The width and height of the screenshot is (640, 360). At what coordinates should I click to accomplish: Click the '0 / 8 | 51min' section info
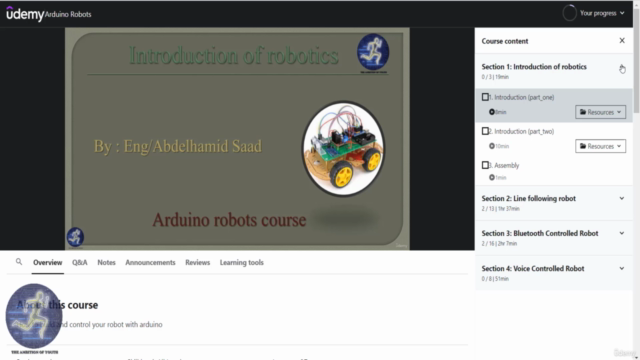click(495, 278)
